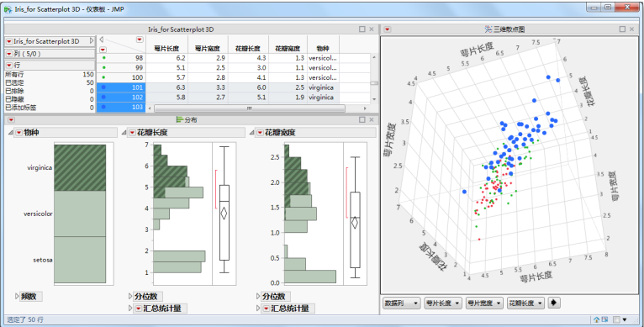Open the 分布 panel red triangle menu
Image resolution: width=644 pixels, height=327 pixels.
pos(11,120)
